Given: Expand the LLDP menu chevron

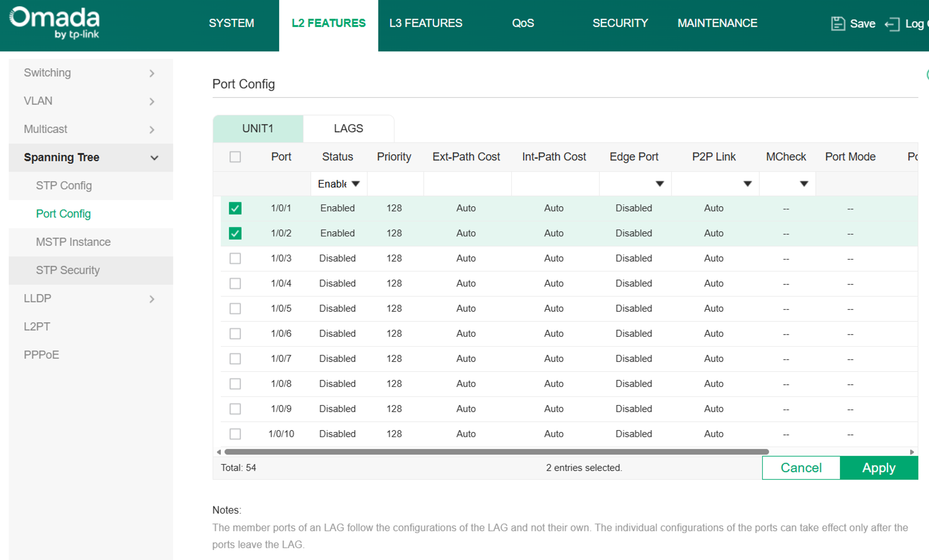Looking at the screenshot, I should point(152,299).
